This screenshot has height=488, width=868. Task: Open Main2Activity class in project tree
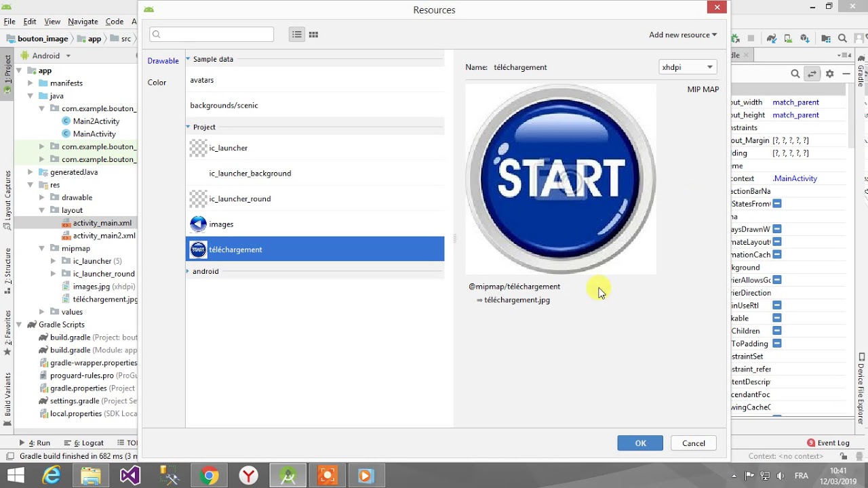(x=96, y=121)
